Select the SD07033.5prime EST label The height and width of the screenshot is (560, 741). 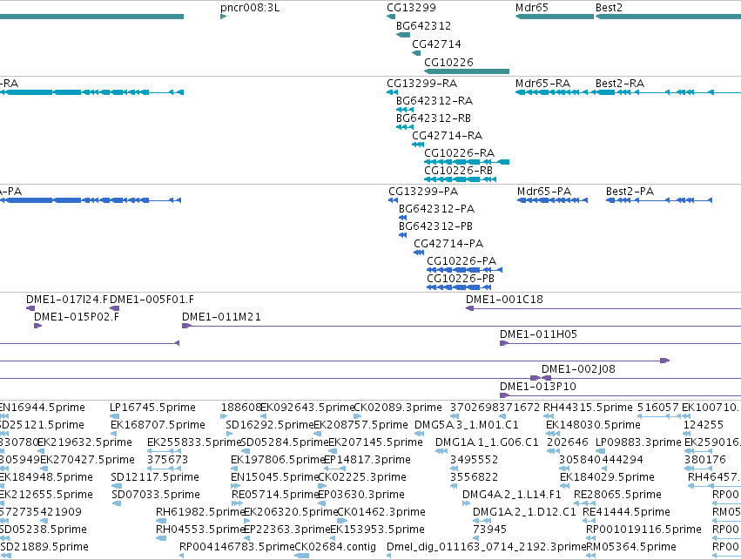pos(156,495)
